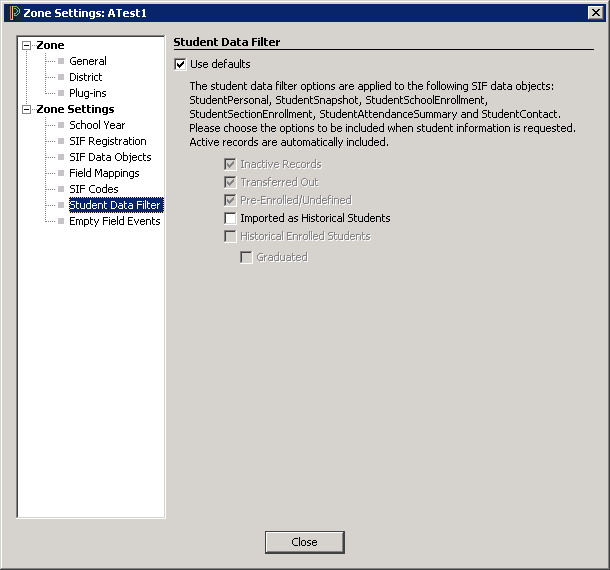Open SIF Codes settings
Image resolution: width=610 pixels, height=570 pixels.
point(93,189)
